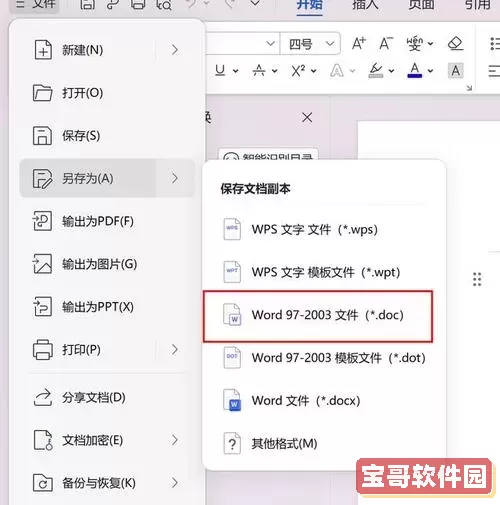Expand the 文档加密 submenu arrow
This screenshot has width=500, height=505.
tap(175, 440)
